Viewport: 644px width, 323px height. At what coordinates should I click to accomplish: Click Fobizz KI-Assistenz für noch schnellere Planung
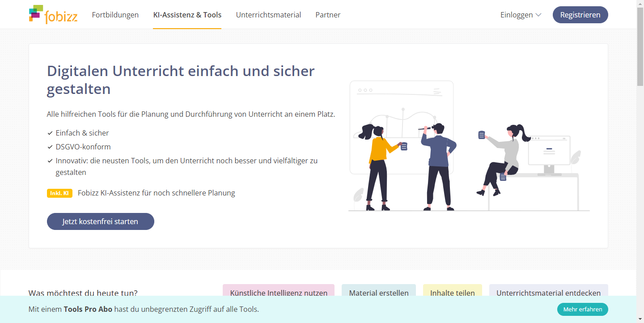157,193
